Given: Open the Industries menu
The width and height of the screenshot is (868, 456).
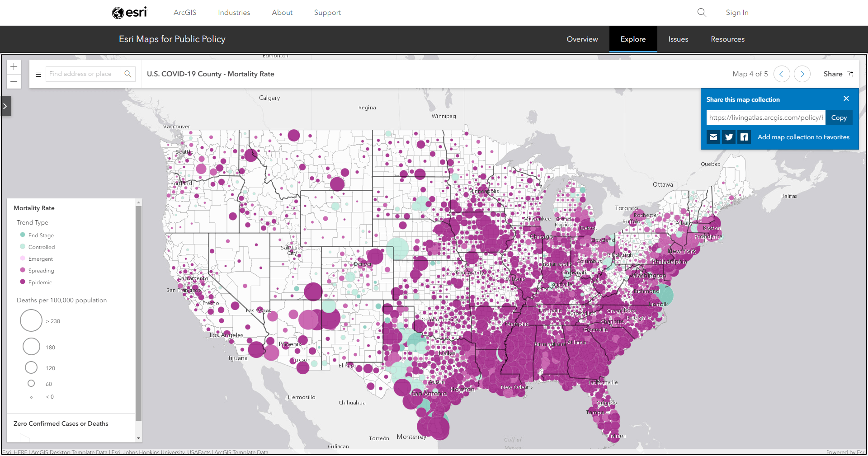Looking at the screenshot, I should tap(234, 13).
